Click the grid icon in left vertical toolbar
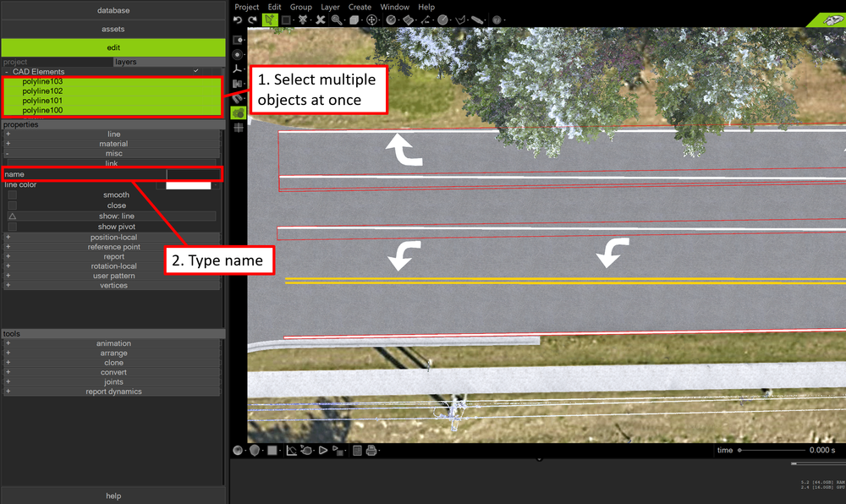Screen dimensions: 846x504 click(238, 128)
